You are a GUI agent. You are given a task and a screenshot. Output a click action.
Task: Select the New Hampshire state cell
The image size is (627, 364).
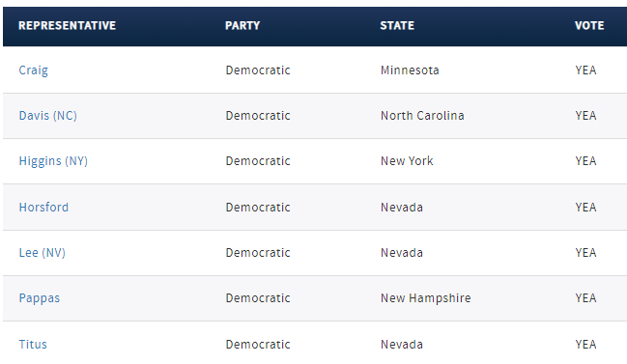(425, 298)
